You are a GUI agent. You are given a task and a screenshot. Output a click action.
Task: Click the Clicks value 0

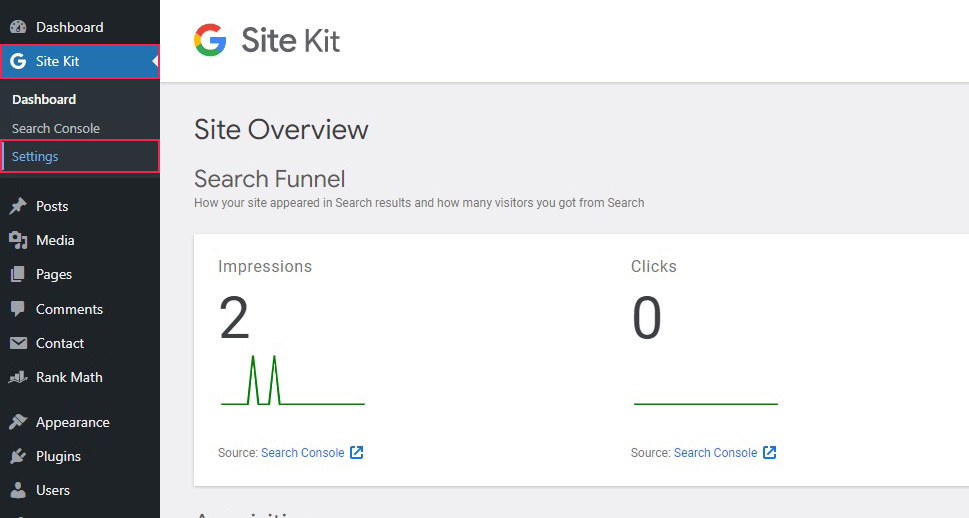(x=646, y=318)
